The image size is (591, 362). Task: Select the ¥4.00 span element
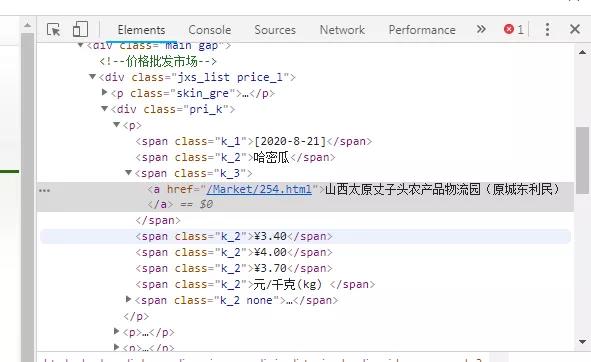[x=234, y=252]
